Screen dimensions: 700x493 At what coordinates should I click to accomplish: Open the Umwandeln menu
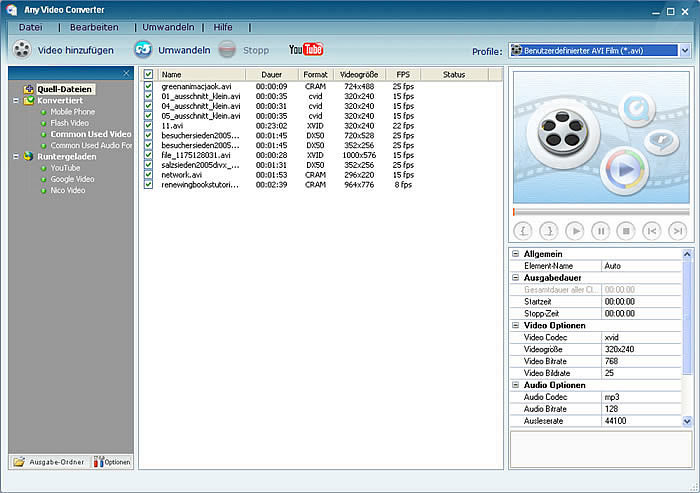[168, 27]
